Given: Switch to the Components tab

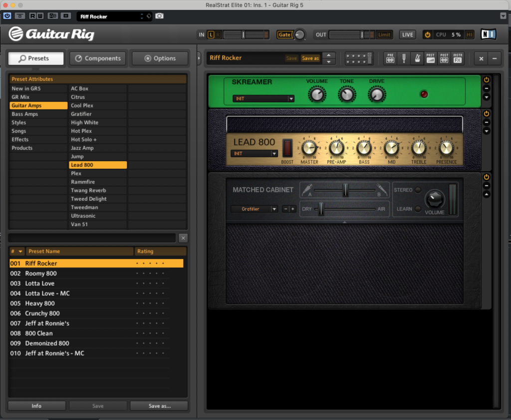Looking at the screenshot, I should pos(98,58).
